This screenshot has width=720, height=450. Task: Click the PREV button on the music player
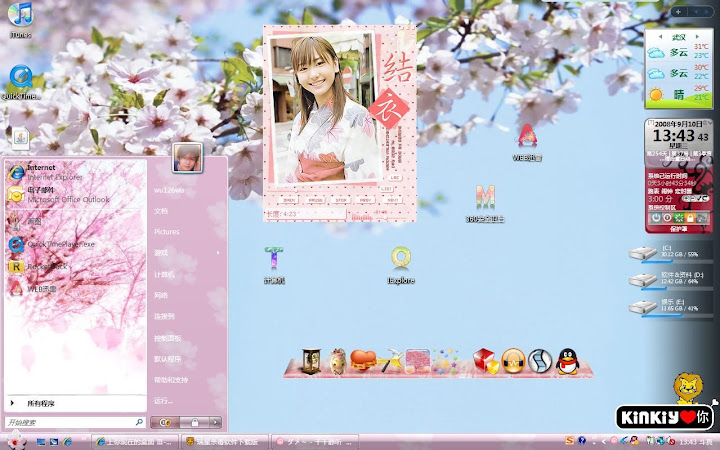coord(366,201)
